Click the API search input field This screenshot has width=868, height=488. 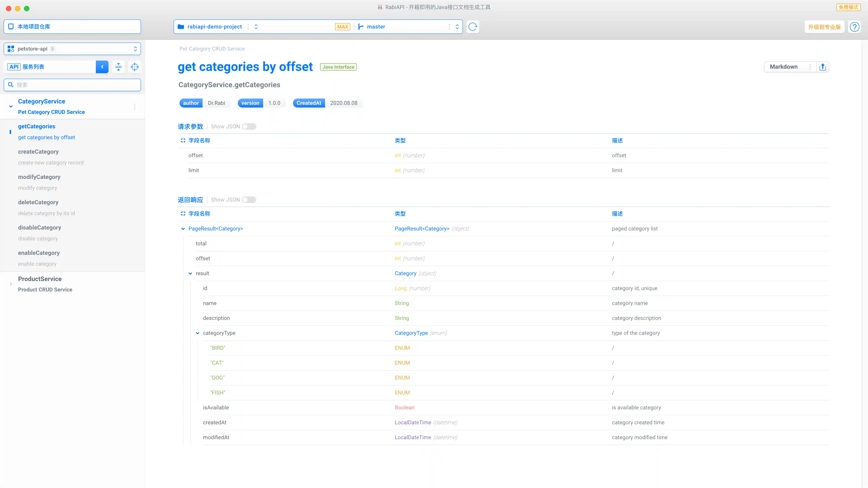(x=72, y=85)
